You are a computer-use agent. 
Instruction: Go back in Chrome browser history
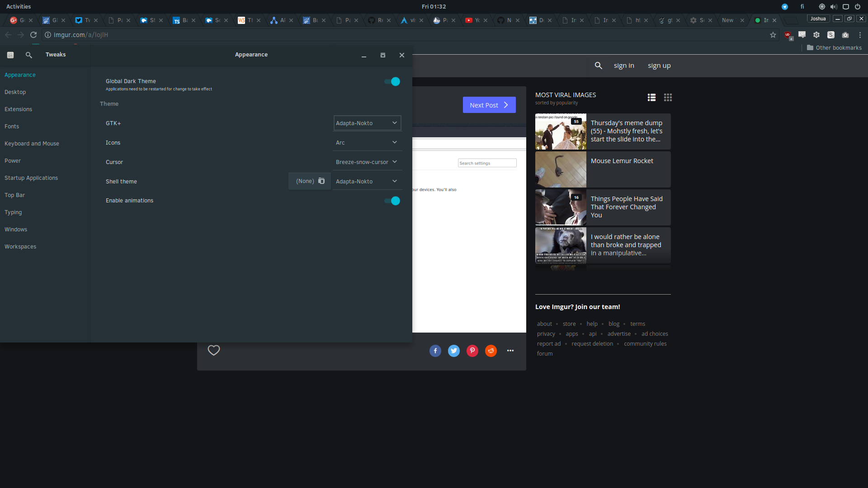pyautogui.click(x=8, y=35)
